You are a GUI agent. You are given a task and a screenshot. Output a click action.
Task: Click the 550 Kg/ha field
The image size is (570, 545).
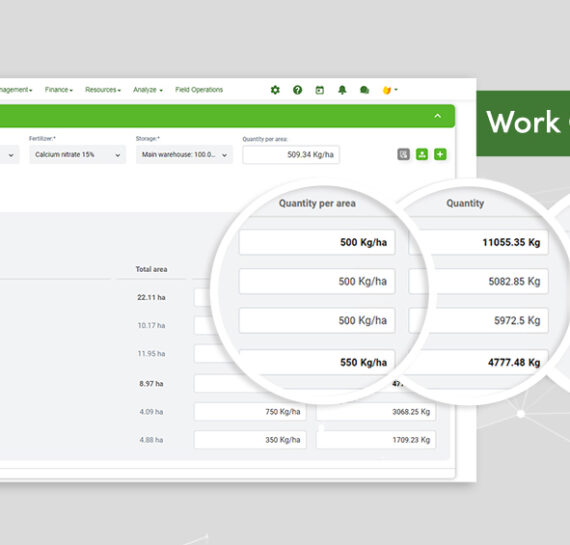(317, 362)
